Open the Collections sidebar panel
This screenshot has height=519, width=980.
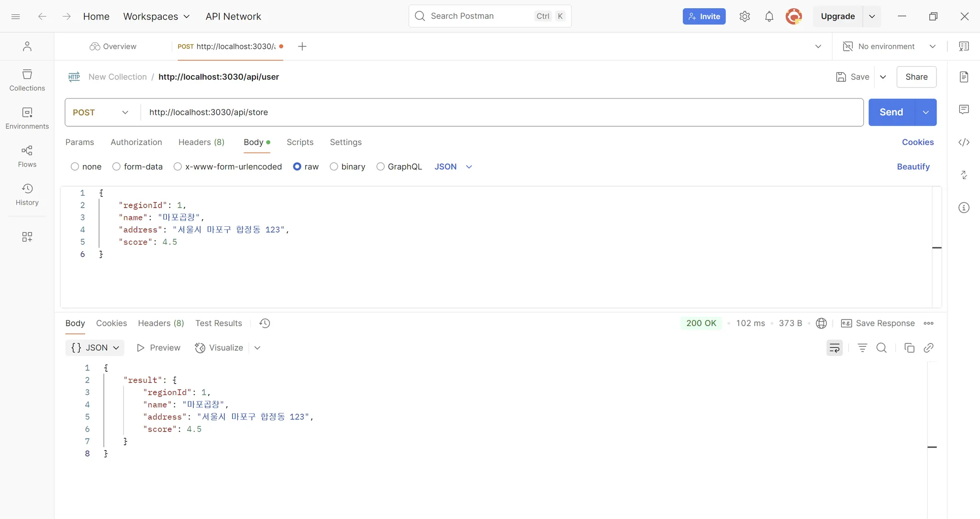(27, 80)
